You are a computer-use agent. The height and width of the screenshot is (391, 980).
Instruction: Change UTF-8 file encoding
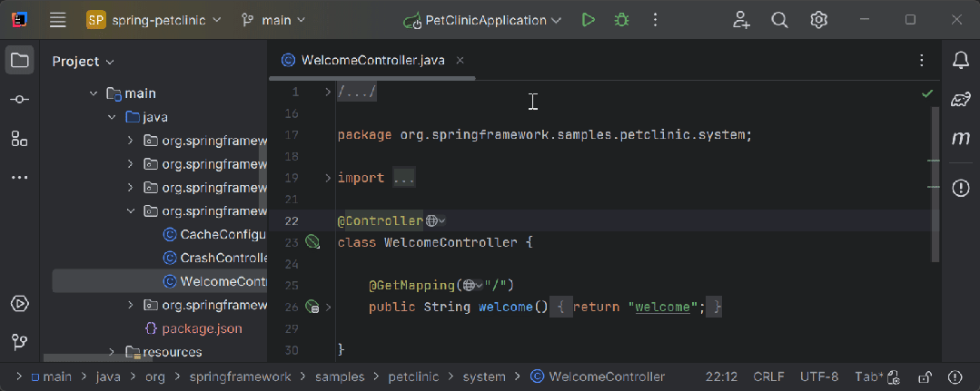point(819,376)
